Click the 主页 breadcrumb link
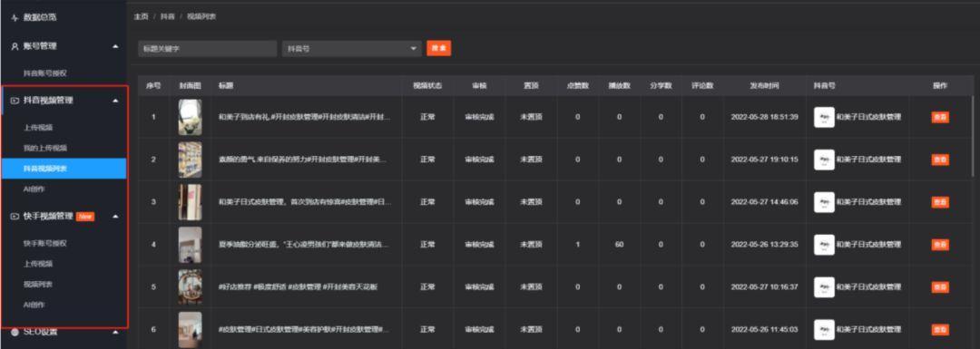The height and width of the screenshot is (349, 980). click(x=141, y=17)
